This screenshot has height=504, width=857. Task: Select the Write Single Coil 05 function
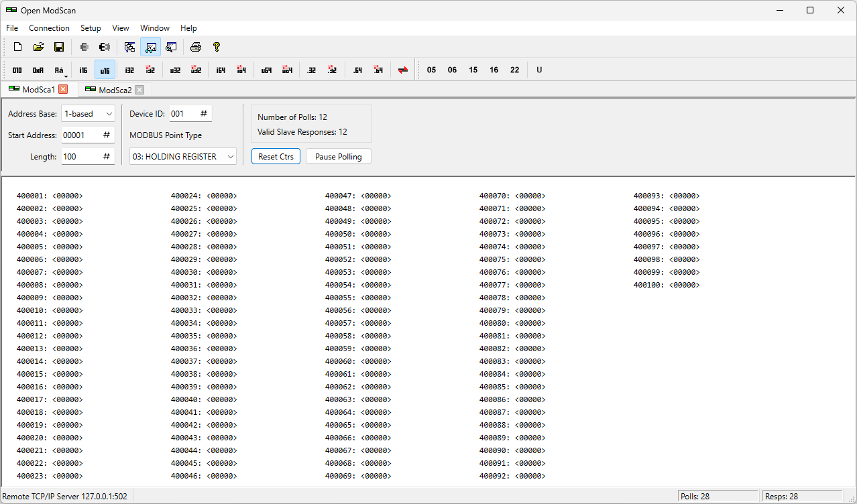point(431,70)
